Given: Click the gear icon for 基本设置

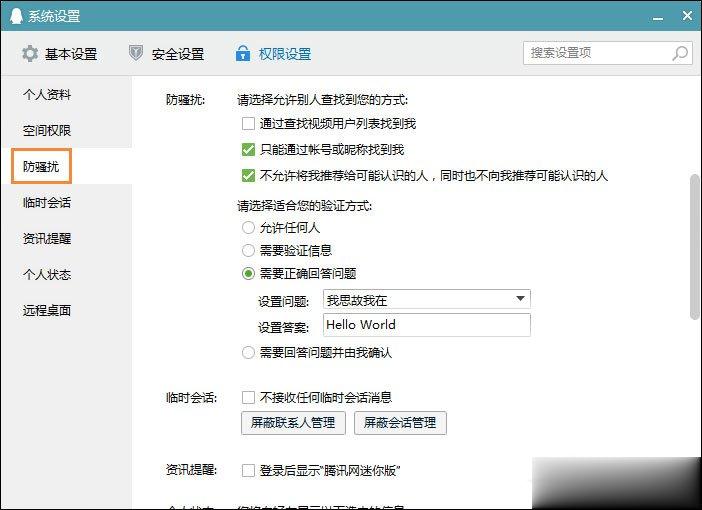Looking at the screenshot, I should click(30, 54).
